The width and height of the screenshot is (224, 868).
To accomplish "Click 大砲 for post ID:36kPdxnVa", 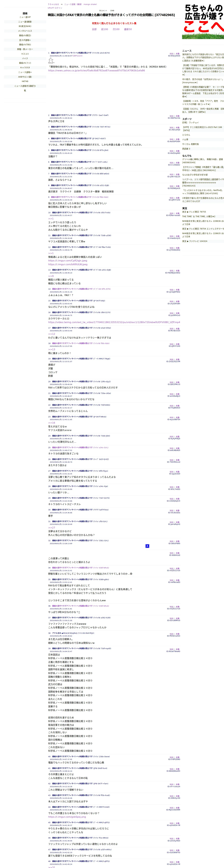I will pos(178,116).
